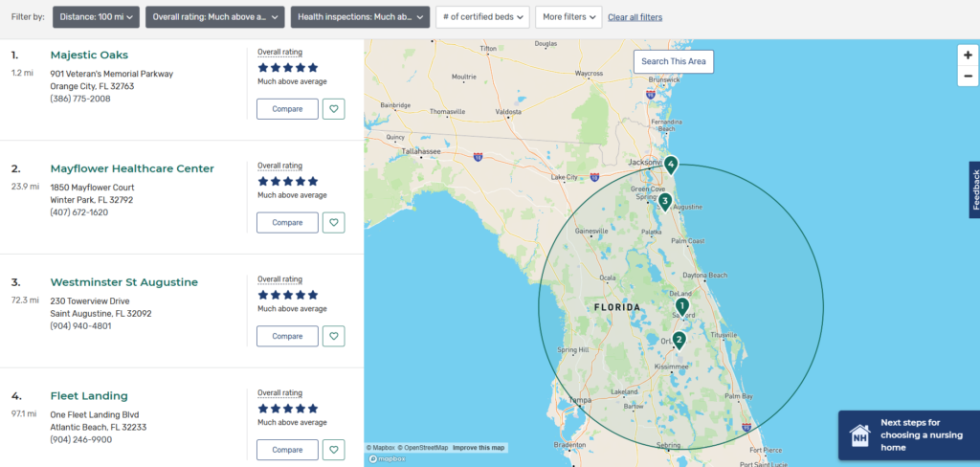Click phone number (407) 672-1620
This screenshot has height=467, width=980.
click(78, 212)
